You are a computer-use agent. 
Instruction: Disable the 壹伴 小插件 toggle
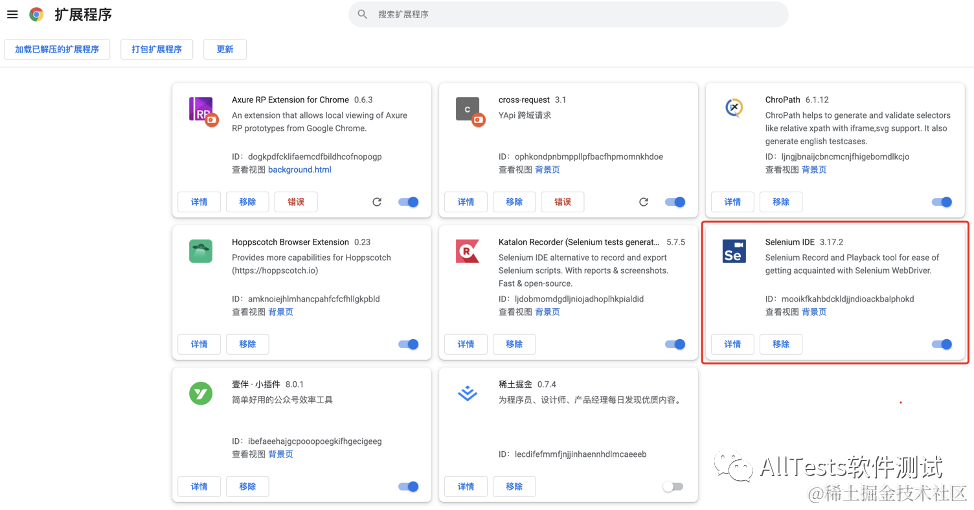coord(408,486)
